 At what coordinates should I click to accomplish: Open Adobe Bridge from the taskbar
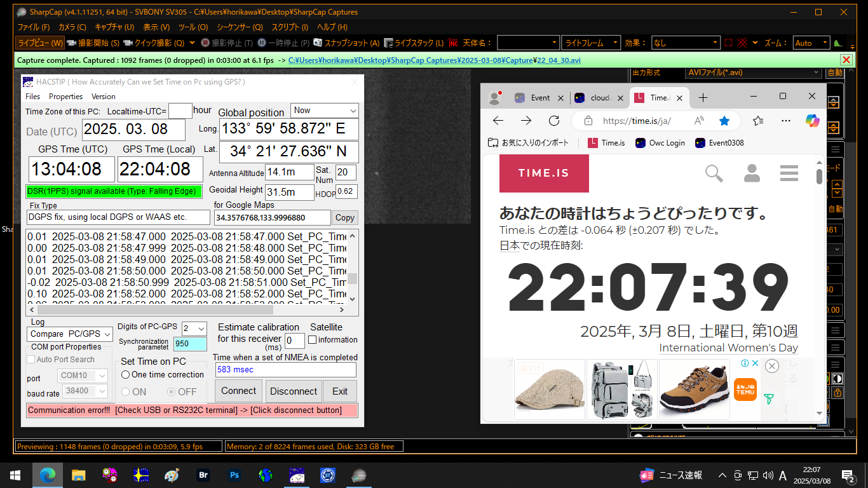point(203,475)
